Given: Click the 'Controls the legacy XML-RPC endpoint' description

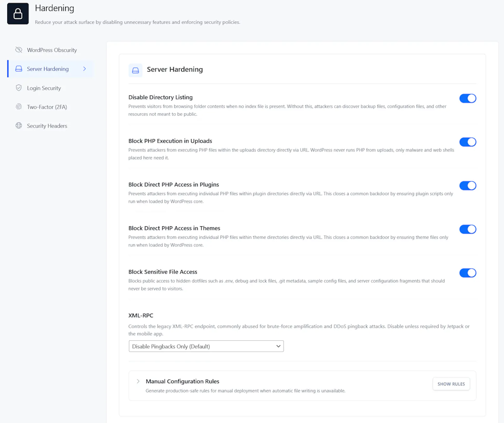Looking at the screenshot, I should [299, 330].
